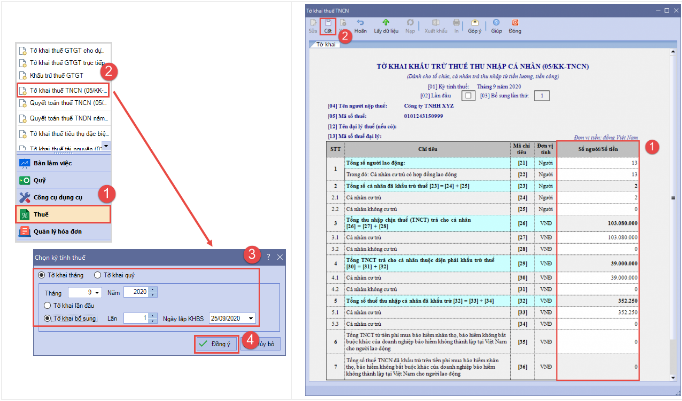This screenshot has height=401, width=682.
Task: Click the Lần count spinner arrows
Action: tap(153, 318)
